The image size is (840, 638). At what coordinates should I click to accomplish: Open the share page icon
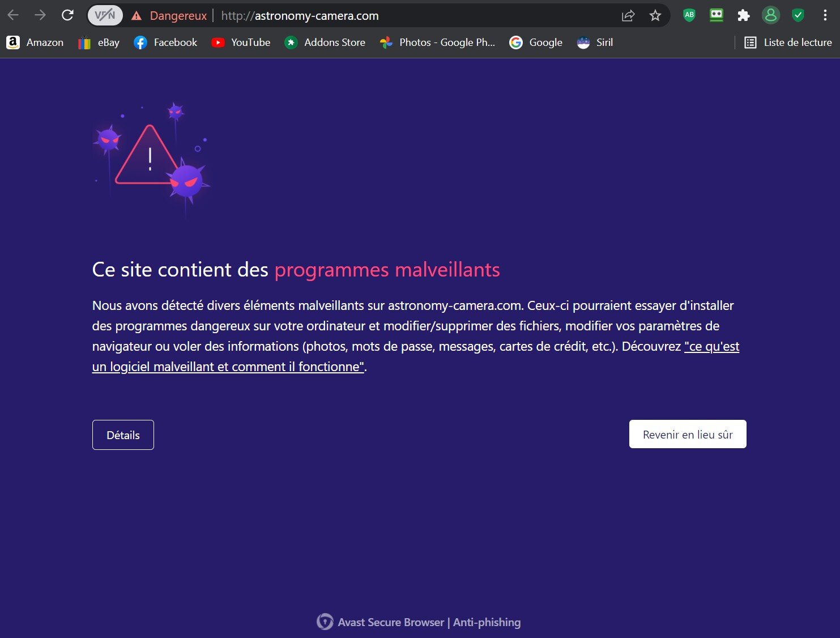(x=628, y=16)
